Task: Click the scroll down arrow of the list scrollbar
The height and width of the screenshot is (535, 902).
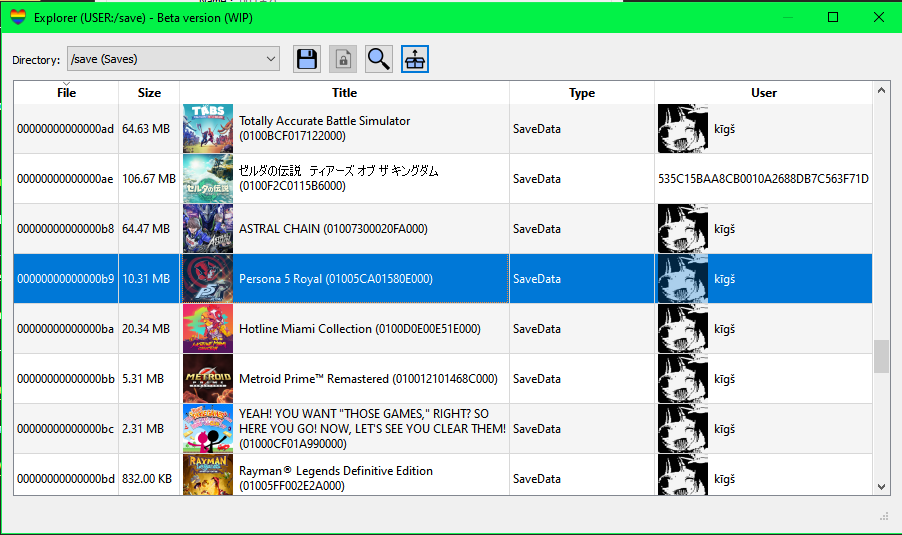Action: (x=881, y=486)
